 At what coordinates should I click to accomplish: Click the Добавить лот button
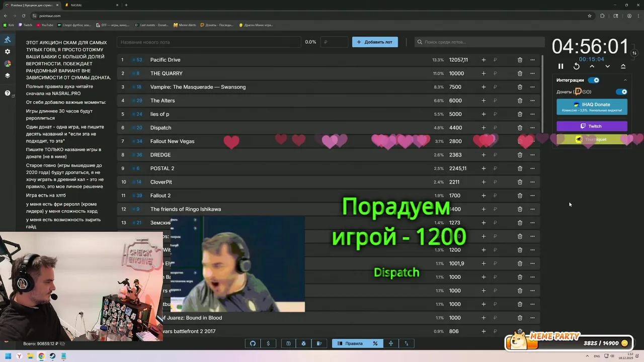(x=375, y=42)
